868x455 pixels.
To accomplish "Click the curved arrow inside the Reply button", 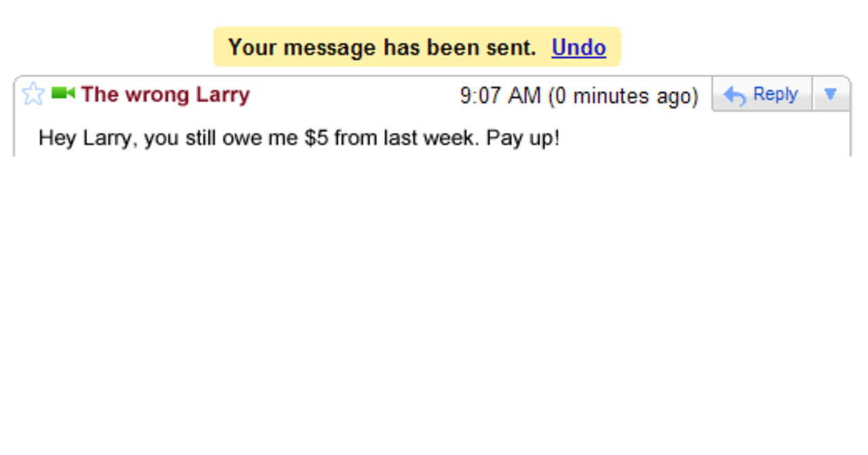I will click(734, 95).
